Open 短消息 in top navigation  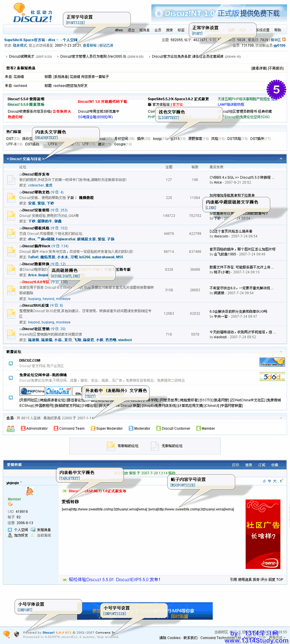point(144,30)
